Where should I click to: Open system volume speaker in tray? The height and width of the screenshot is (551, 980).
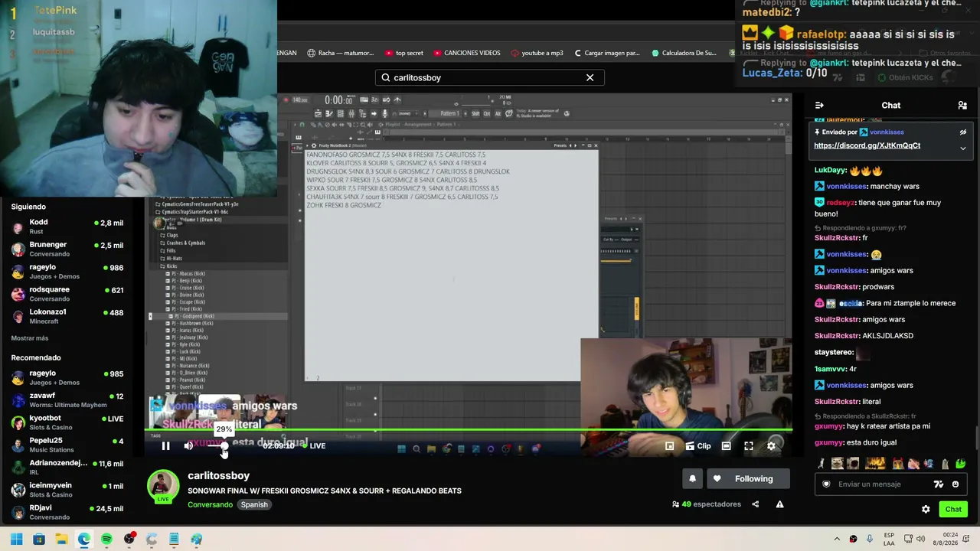920,539
